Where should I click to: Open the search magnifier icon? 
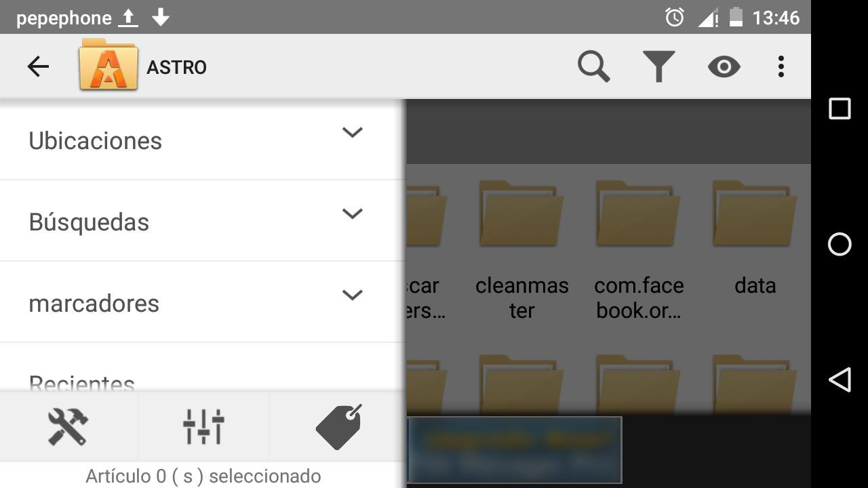click(x=593, y=67)
